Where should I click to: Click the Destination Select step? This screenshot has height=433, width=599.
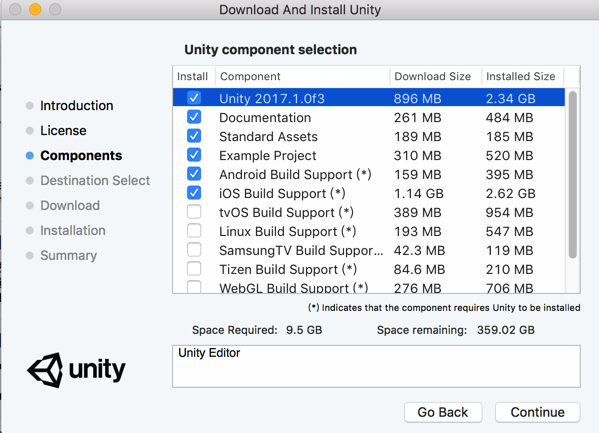(x=95, y=181)
